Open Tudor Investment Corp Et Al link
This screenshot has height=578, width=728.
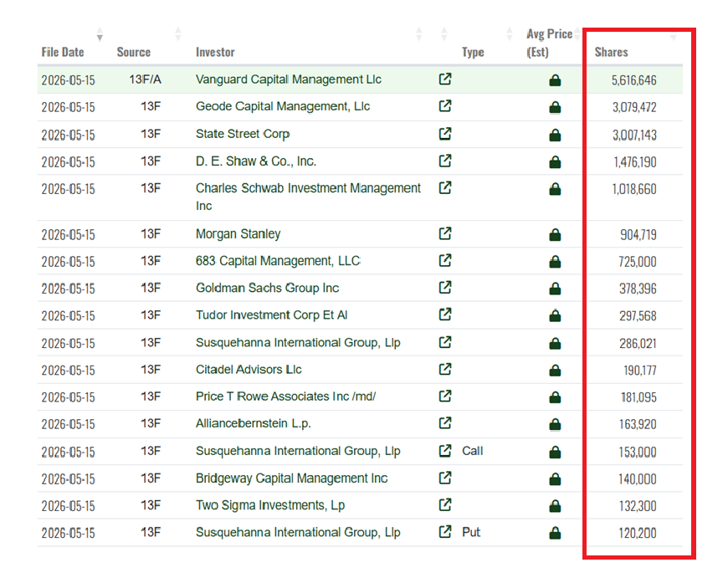[x=271, y=315]
